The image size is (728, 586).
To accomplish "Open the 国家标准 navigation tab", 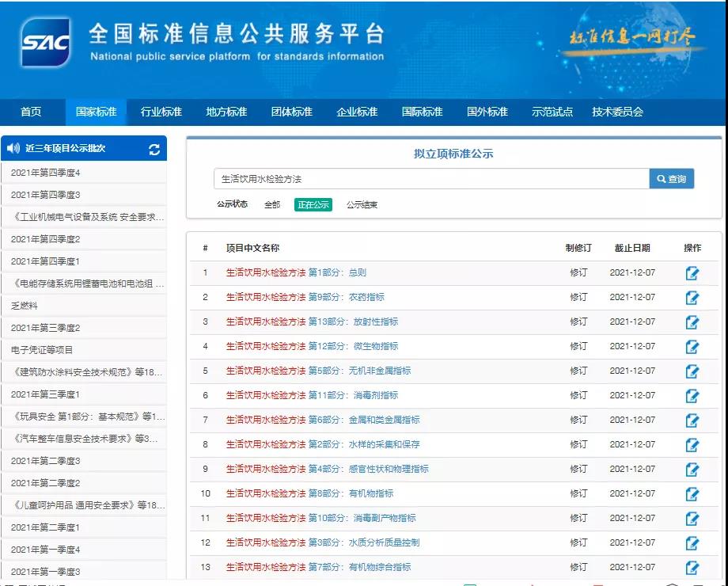I will pyautogui.click(x=96, y=112).
